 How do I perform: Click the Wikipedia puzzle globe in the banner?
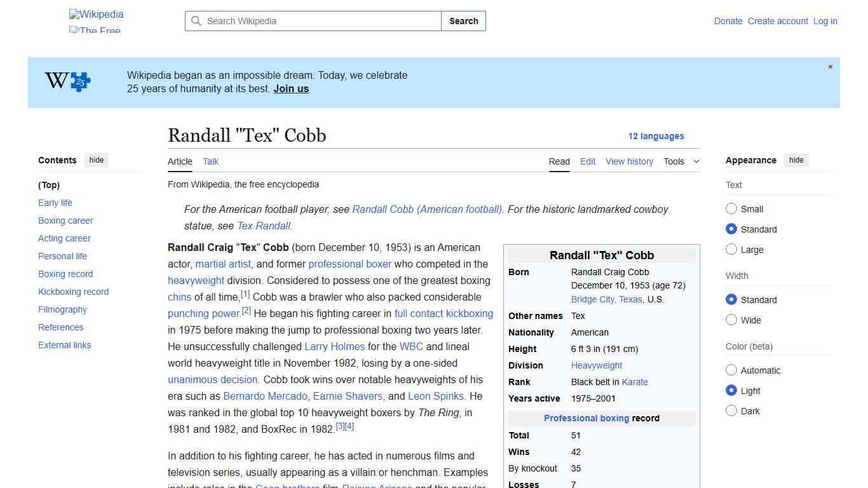[x=66, y=81]
